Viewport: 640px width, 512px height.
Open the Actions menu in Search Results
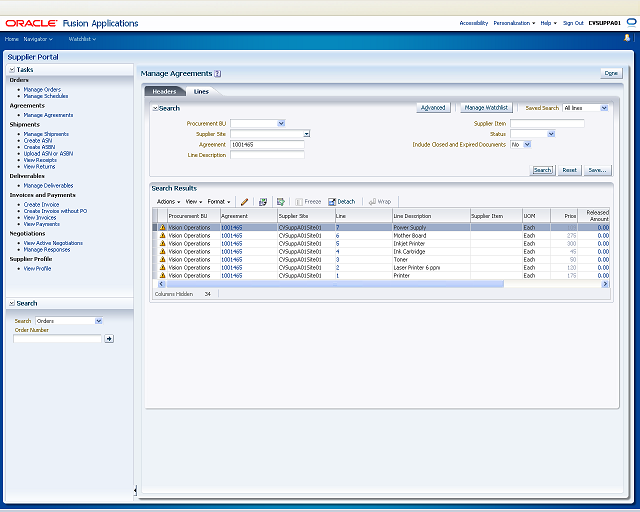pos(169,202)
